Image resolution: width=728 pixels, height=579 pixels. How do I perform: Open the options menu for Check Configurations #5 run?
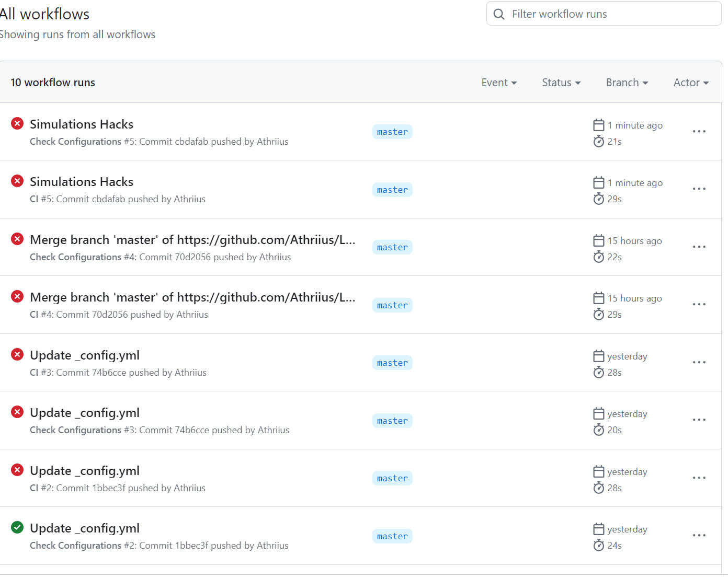[x=699, y=131]
